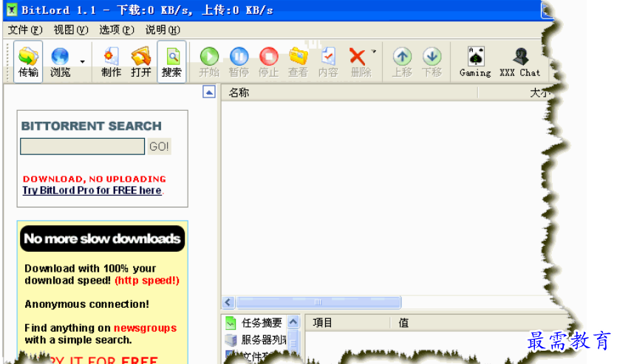This screenshot has width=617, height=364.
Task: Open the 选项(P) menu
Action: click(117, 30)
